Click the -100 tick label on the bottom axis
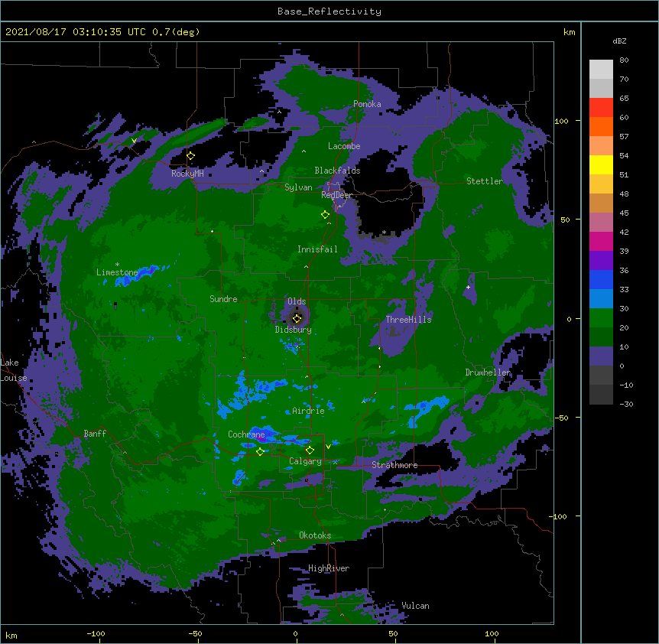 [x=96, y=633]
